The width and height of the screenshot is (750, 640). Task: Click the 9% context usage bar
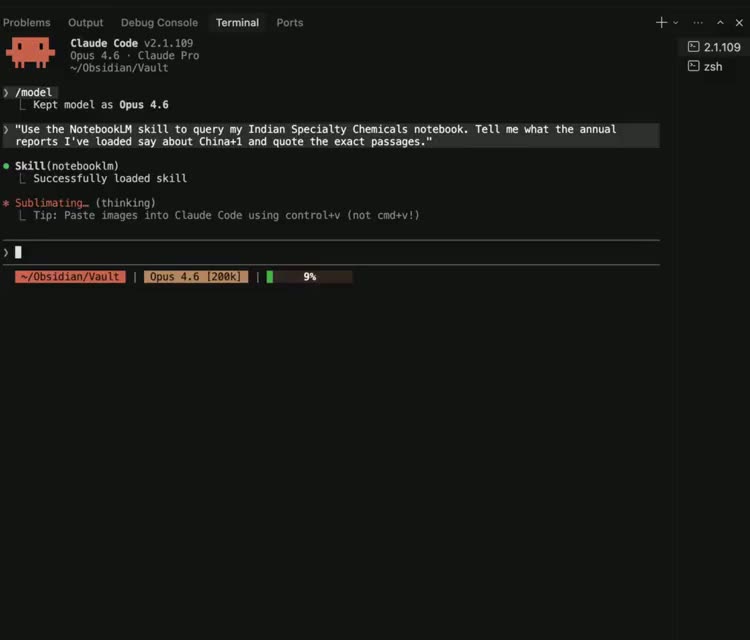click(309, 277)
